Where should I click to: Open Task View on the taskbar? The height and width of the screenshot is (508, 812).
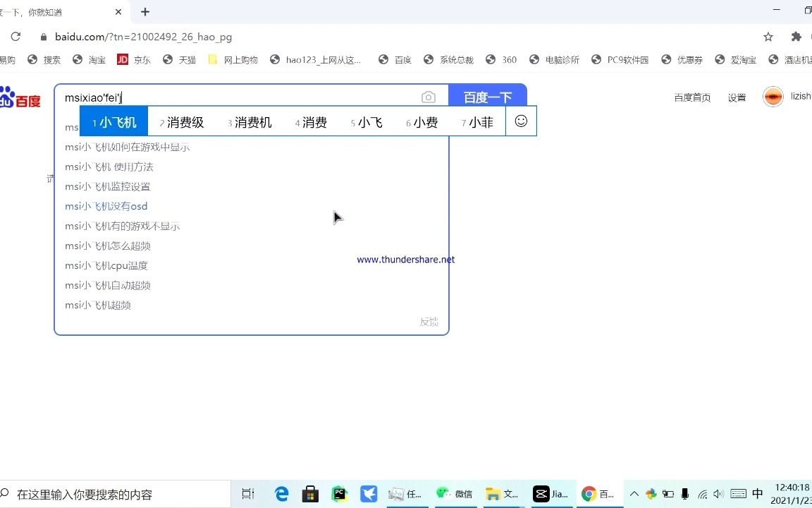click(x=247, y=494)
